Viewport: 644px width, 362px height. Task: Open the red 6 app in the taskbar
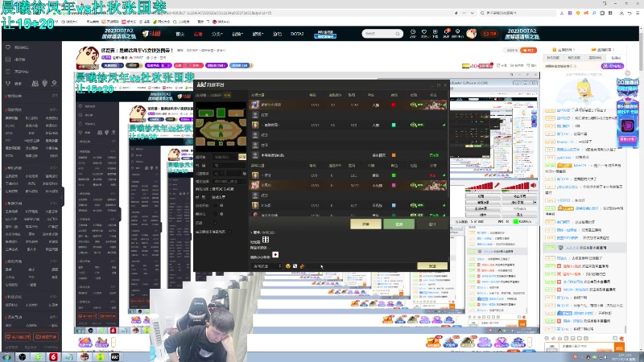pyautogui.click(x=53, y=356)
